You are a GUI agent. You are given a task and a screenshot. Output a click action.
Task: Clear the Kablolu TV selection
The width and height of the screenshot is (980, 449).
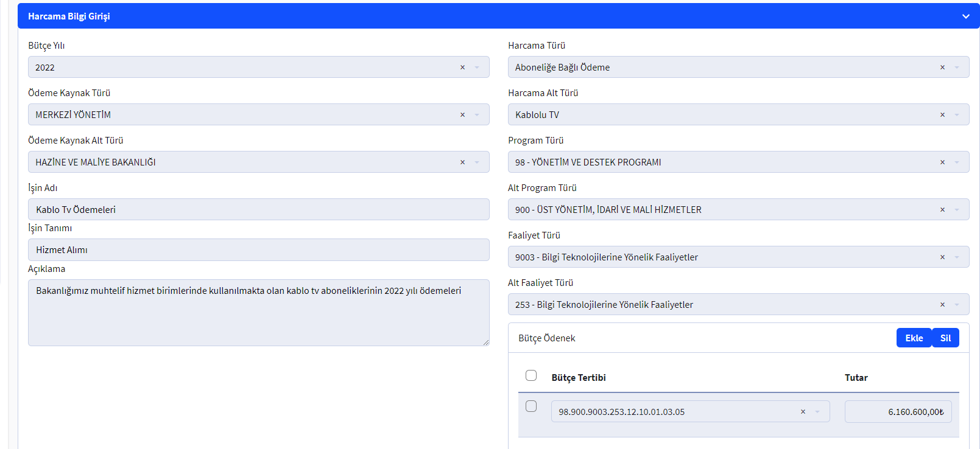pos(942,115)
